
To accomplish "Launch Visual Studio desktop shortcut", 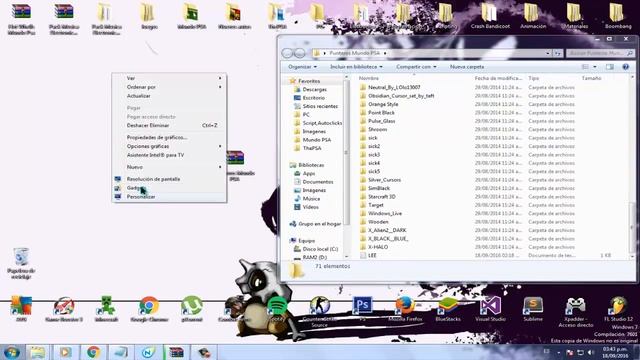I will pyautogui.click(x=490, y=309).
